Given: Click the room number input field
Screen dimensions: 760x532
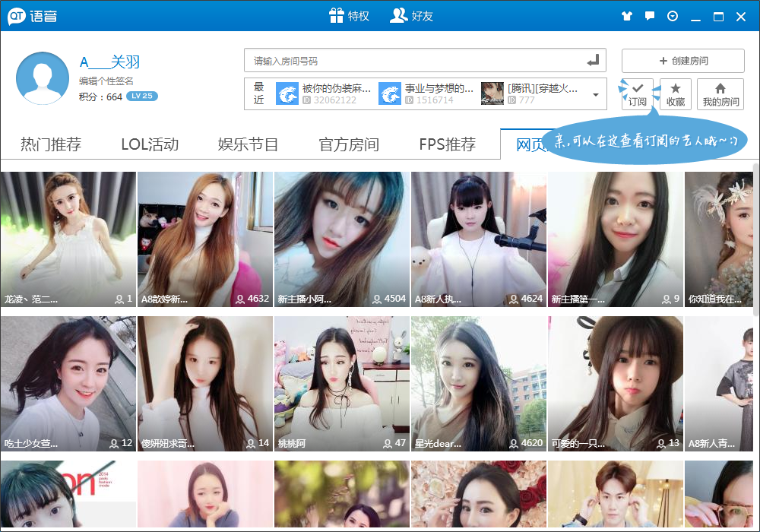Looking at the screenshot, I should (425, 61).
